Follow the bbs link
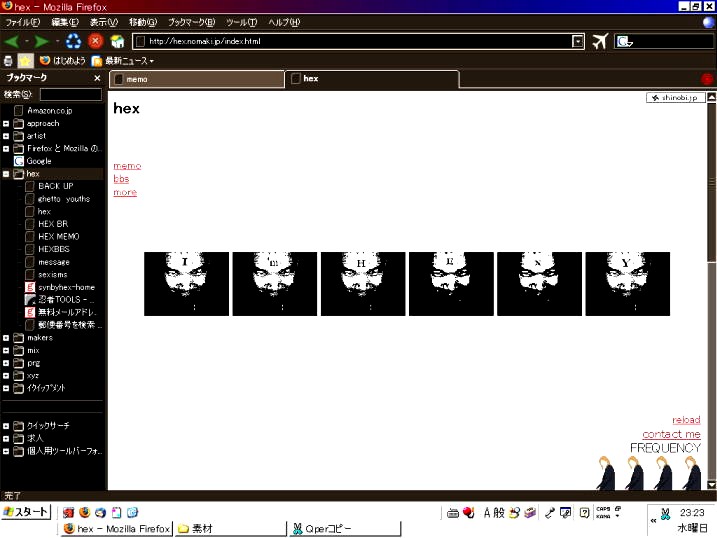This screenshot has width=717, height=538. coord(121,179)
